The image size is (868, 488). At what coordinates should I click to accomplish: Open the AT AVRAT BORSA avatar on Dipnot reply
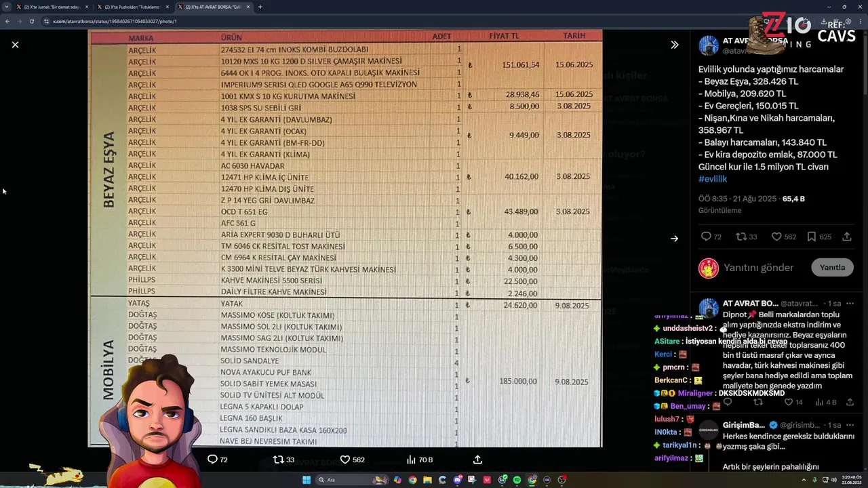pyautogui.click(x=709, y=308)
